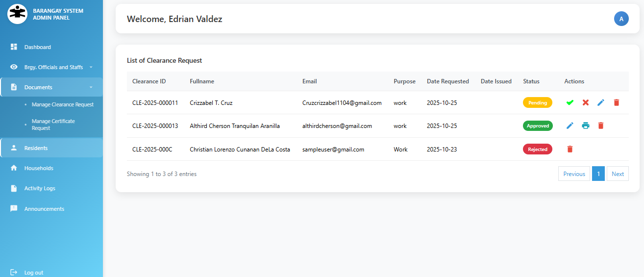Click the Next pagination button
The width and height of the screenshot is (644, 277).
(x=618, y=174)
